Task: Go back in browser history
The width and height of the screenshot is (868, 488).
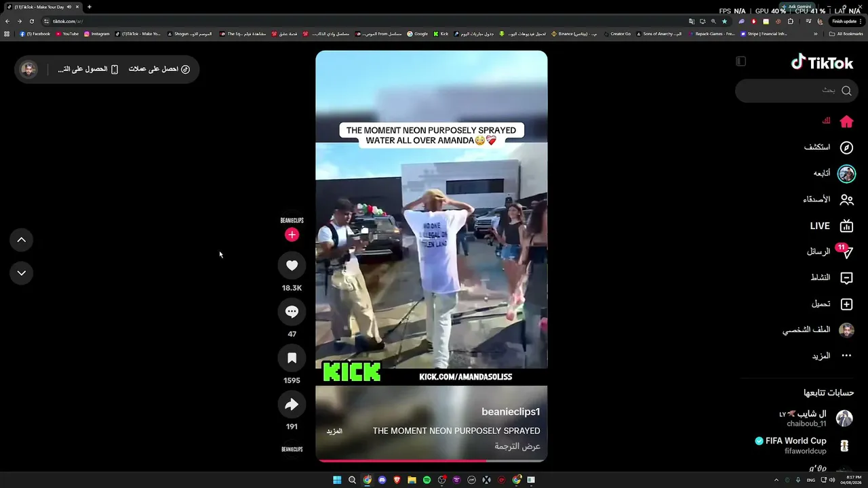Action: (x=7, y=21)
